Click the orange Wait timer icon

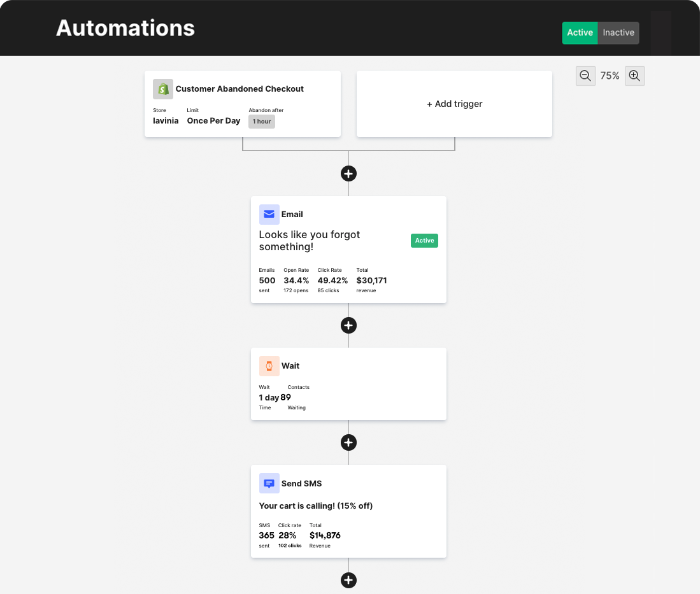point(269,366)
